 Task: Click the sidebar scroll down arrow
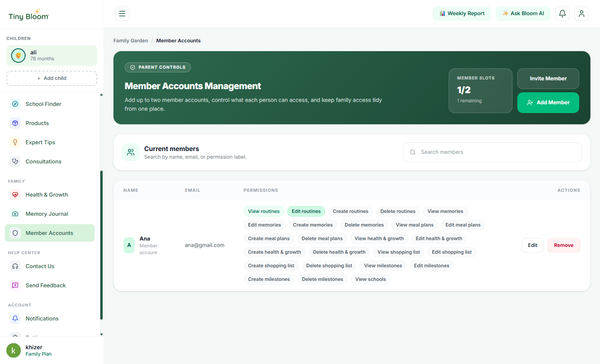pos(101,334)
